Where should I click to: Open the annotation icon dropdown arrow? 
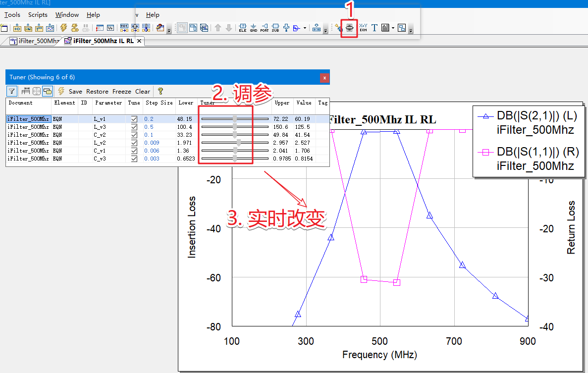click(x=305, y=28)
